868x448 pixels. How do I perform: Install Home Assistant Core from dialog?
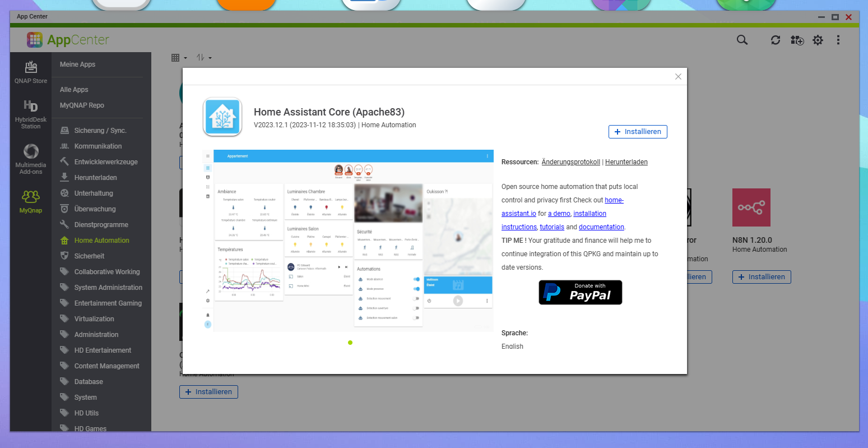tap(638, 132)
